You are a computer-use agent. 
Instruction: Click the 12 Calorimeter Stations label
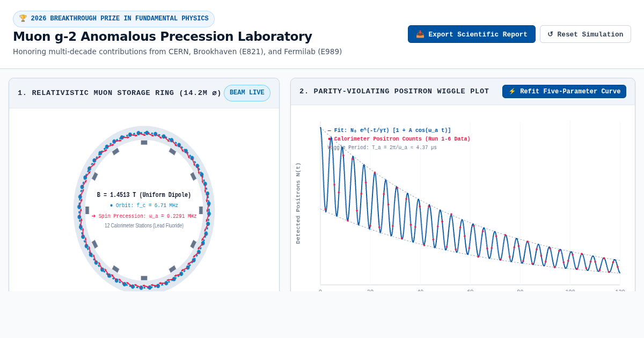pos(144,226)
